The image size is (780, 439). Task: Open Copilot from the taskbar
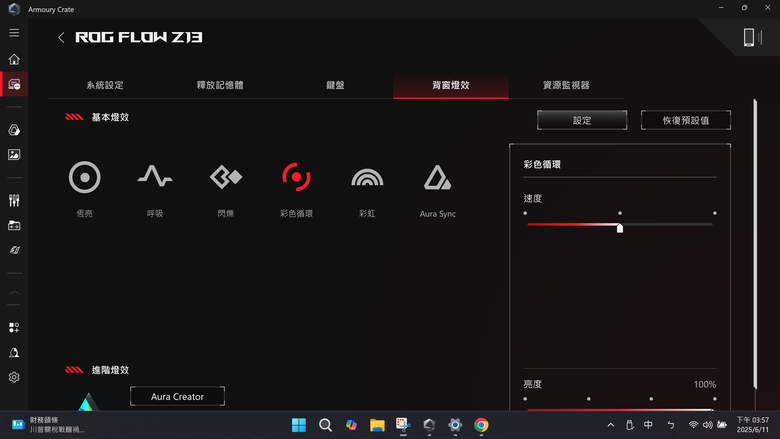point(351,425)
